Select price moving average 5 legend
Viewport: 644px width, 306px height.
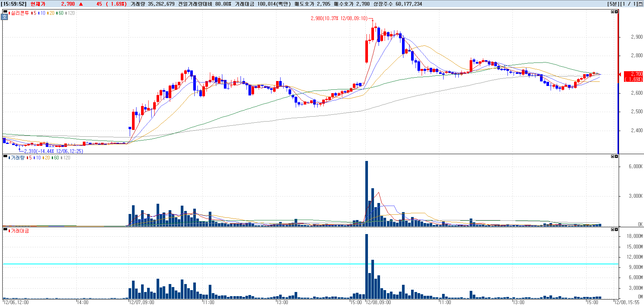(x=34, y=13)
